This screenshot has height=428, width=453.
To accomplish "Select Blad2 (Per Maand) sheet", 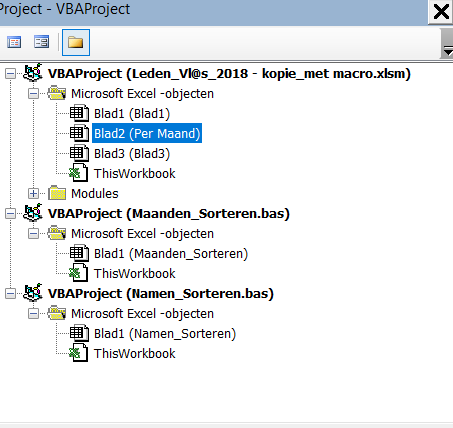I will click(147, 134).
